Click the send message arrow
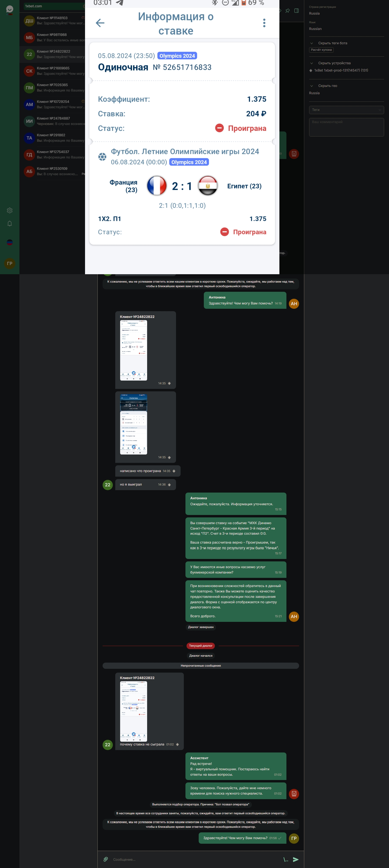Viewport: 389px width, 868px height. 296,859
